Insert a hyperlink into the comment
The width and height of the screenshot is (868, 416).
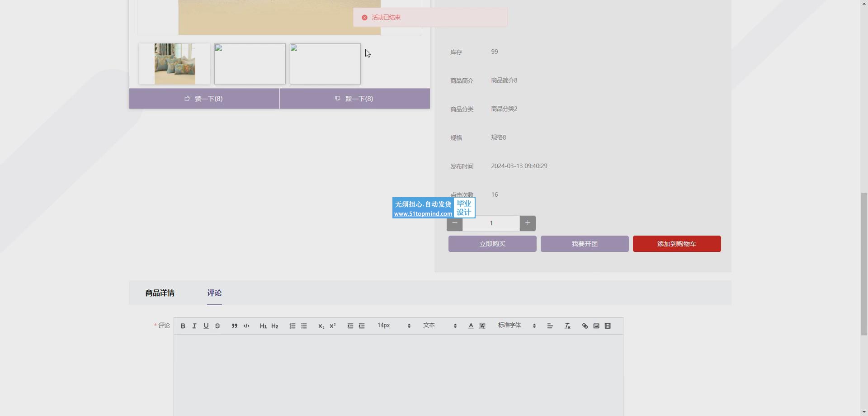point(585,326)
